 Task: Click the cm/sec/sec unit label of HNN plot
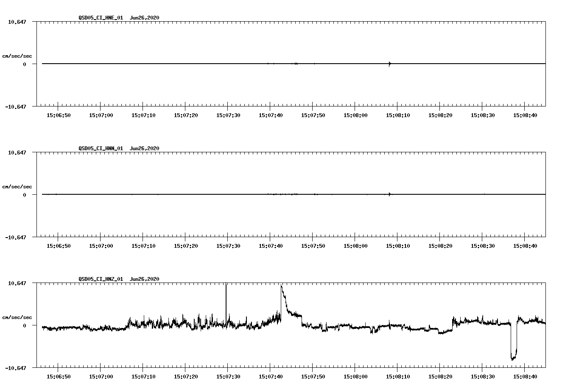click(x=17, y=187)
